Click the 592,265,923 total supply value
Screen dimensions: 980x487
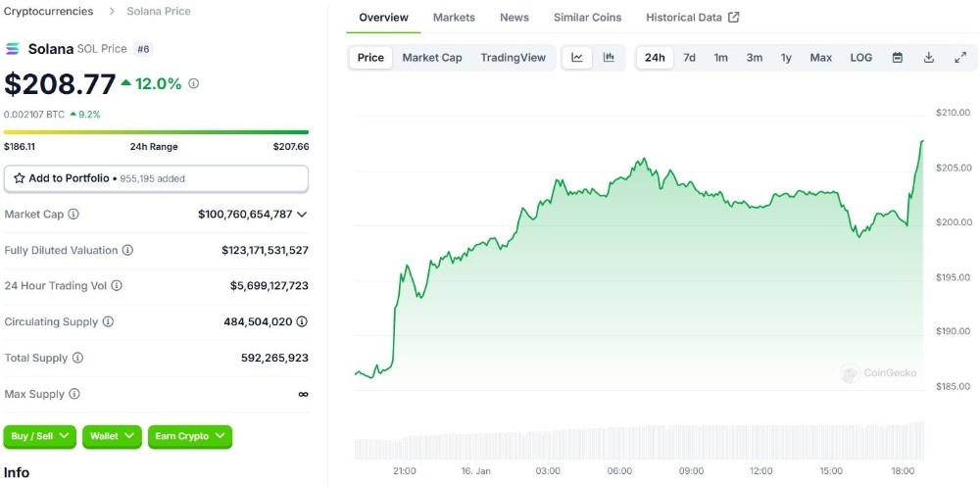(x=274, y=358)
